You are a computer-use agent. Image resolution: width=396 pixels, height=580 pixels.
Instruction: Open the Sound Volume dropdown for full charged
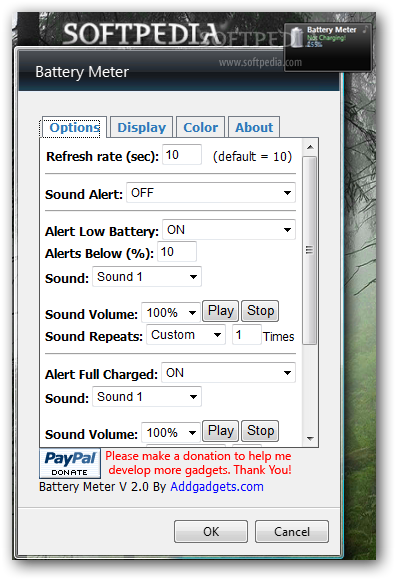point(171,432)
